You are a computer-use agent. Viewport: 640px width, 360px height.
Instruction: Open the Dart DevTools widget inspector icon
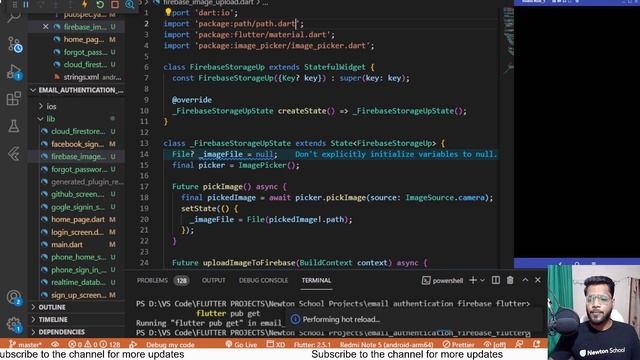(130, 4)
